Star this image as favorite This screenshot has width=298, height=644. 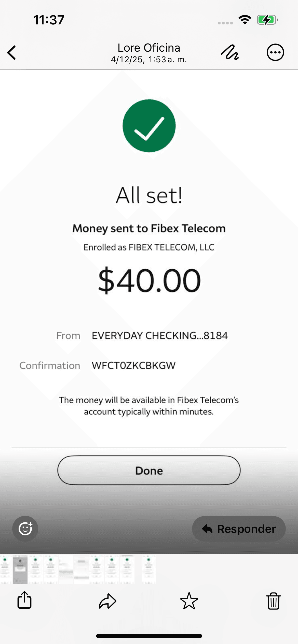(x=189, y=601)
